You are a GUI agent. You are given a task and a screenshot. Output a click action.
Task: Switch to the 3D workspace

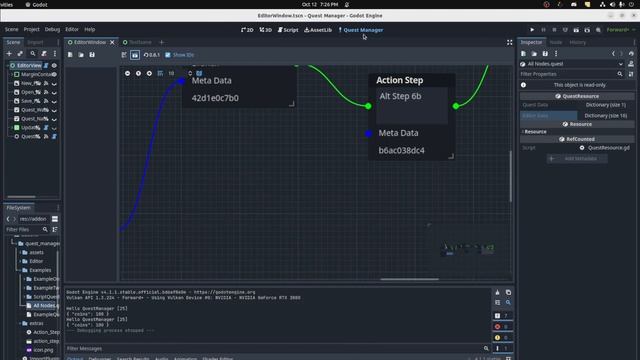point(265,30)
